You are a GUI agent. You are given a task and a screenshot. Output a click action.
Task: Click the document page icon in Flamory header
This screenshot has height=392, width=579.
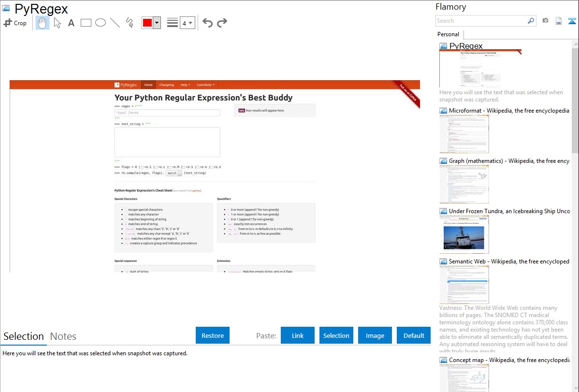559,21
